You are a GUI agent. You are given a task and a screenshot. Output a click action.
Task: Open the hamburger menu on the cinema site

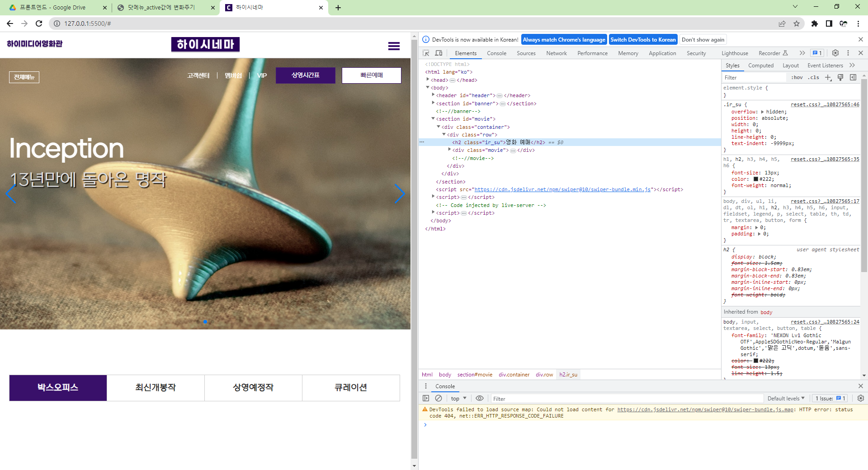coord(394,46)
